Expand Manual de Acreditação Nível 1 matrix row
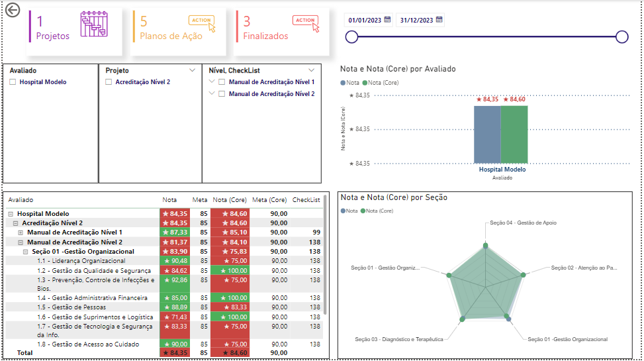The image size is (644, 361). 20,232
